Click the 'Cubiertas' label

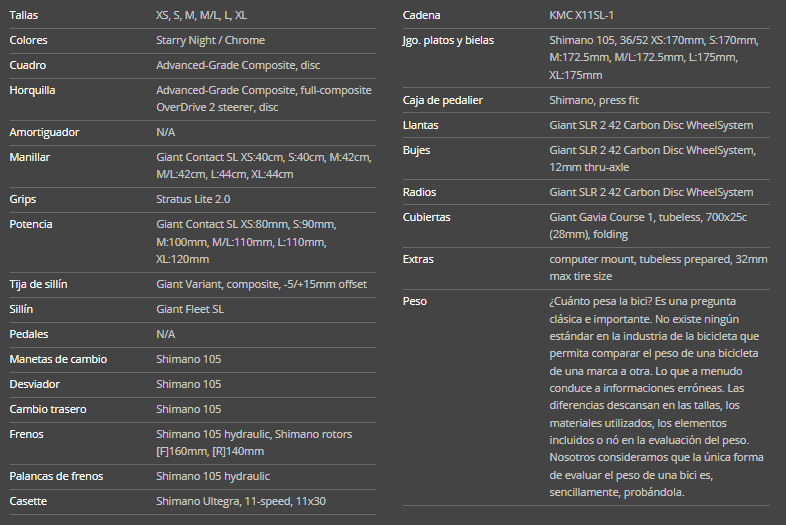tap(427, 218)
